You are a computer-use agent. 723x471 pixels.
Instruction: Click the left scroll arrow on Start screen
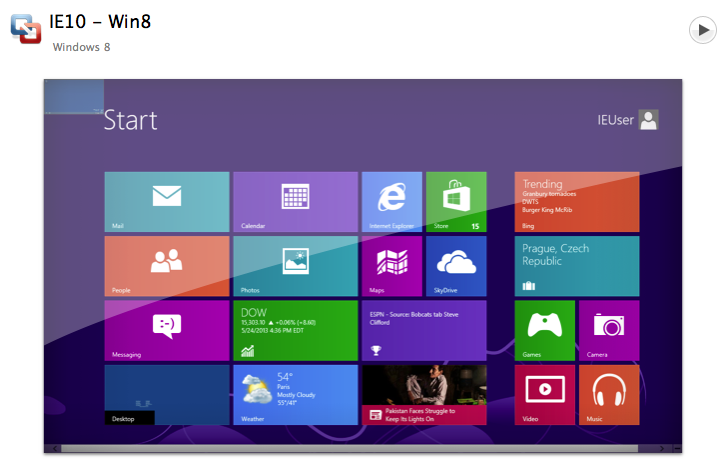[x=55, y=448]
